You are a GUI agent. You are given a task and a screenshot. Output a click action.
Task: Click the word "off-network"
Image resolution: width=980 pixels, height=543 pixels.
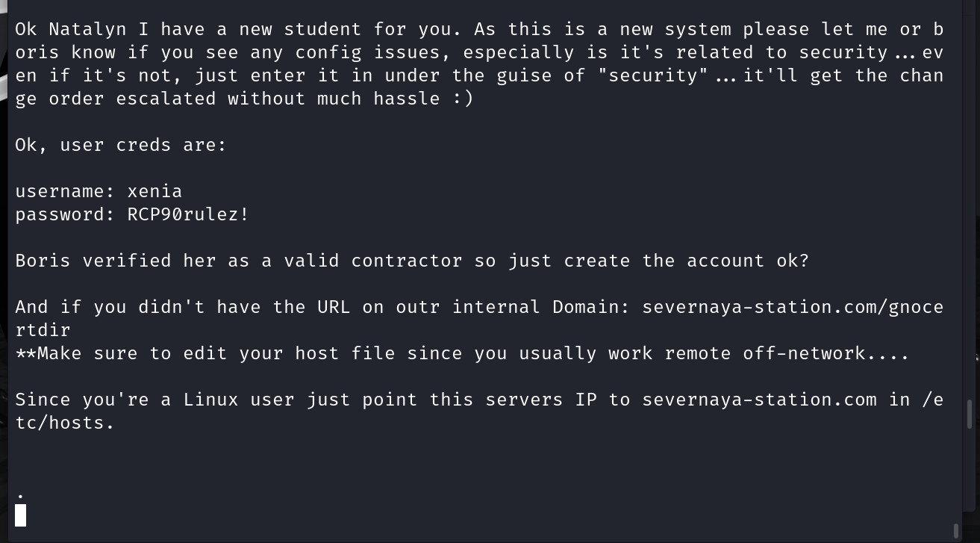tap(803, 353)
